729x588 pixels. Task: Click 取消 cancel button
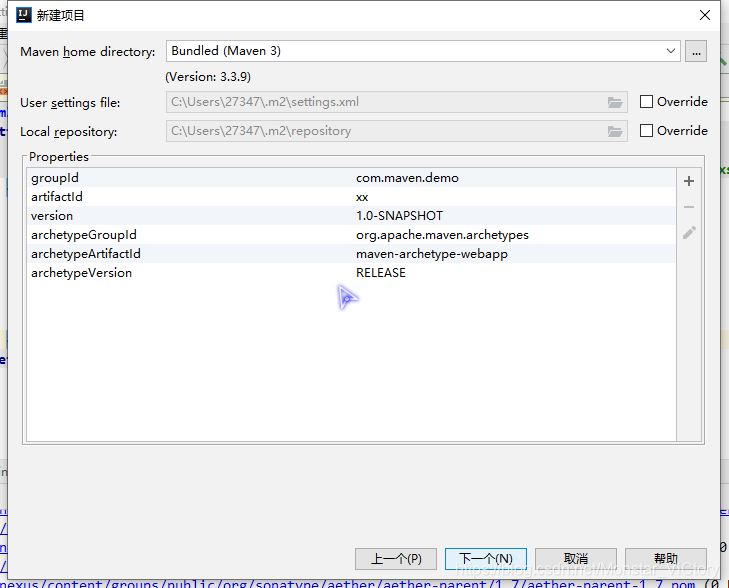tap(576, 558)
